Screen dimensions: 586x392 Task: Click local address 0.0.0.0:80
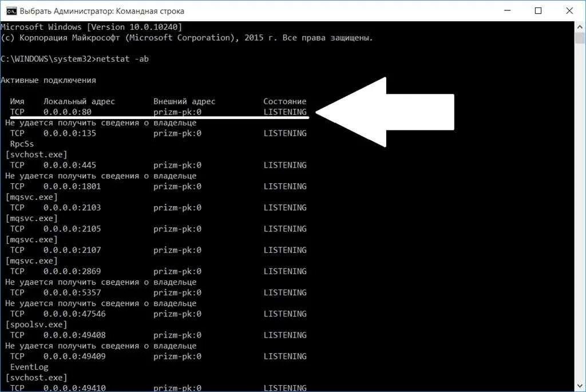tap(68, 112)
